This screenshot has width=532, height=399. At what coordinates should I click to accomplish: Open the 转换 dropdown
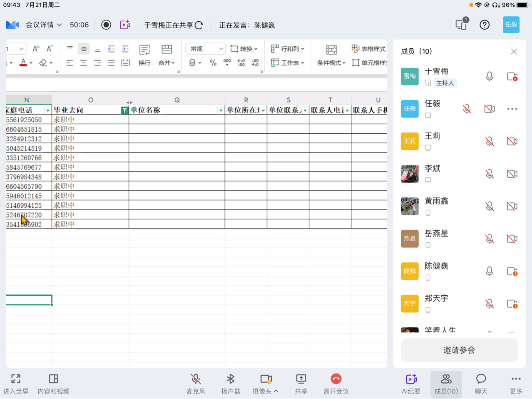click(x=244, y=49)
